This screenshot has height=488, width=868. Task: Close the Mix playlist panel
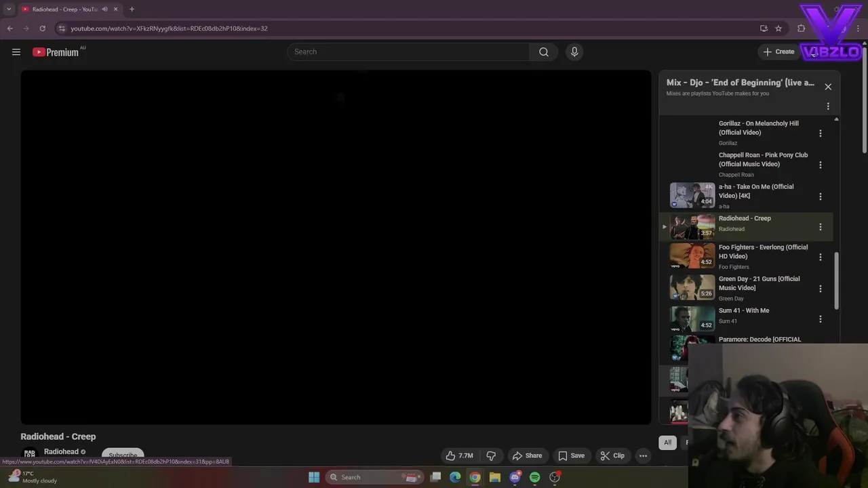[828, 87]
